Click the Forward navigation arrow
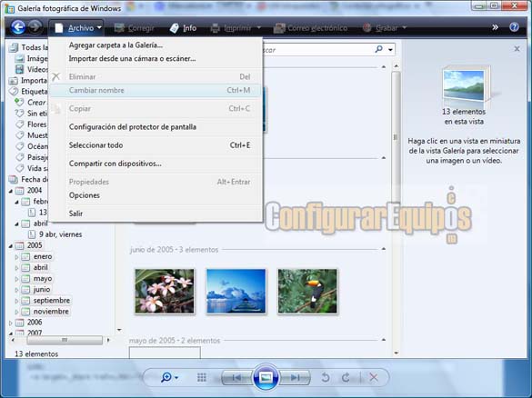532x398 pixels. point(35,26)
